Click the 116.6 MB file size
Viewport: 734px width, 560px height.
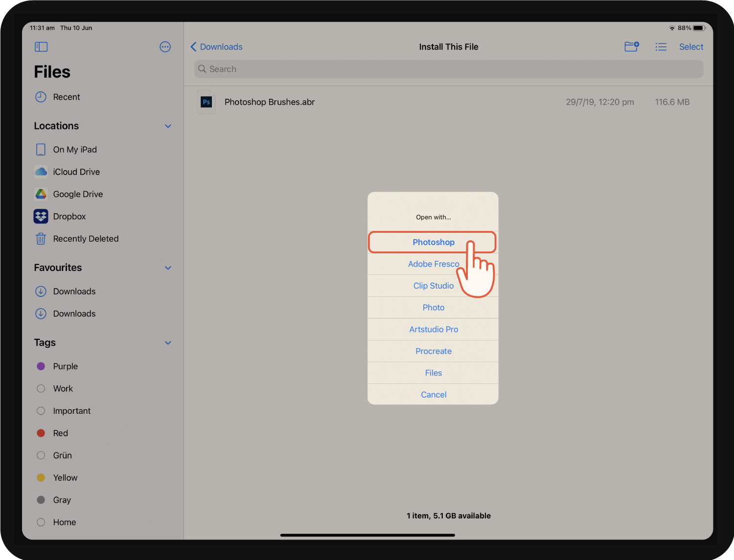click(x=672, y=102)
